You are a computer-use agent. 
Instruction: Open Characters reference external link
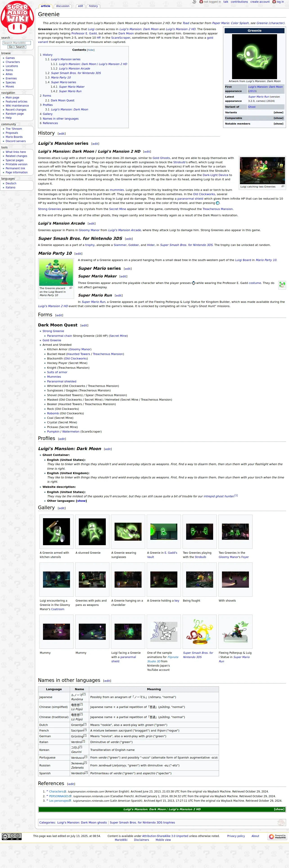click(56, 792)
